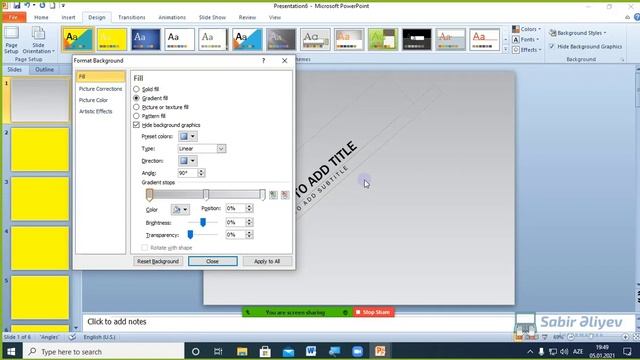640x360 pixels.
Task: Open the theme Colors menu
Action: click(527, 29)
